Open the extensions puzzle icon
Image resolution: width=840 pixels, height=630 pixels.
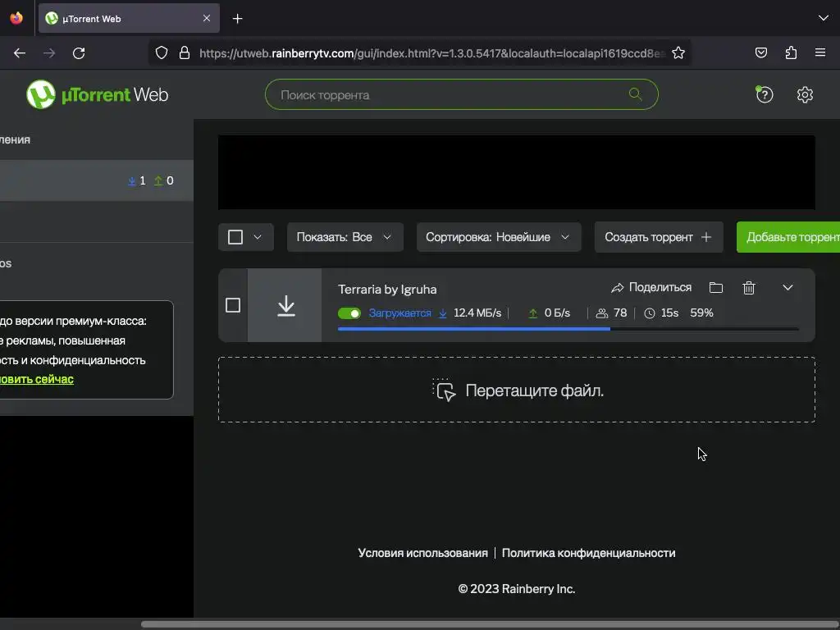[x=791, y=52]
